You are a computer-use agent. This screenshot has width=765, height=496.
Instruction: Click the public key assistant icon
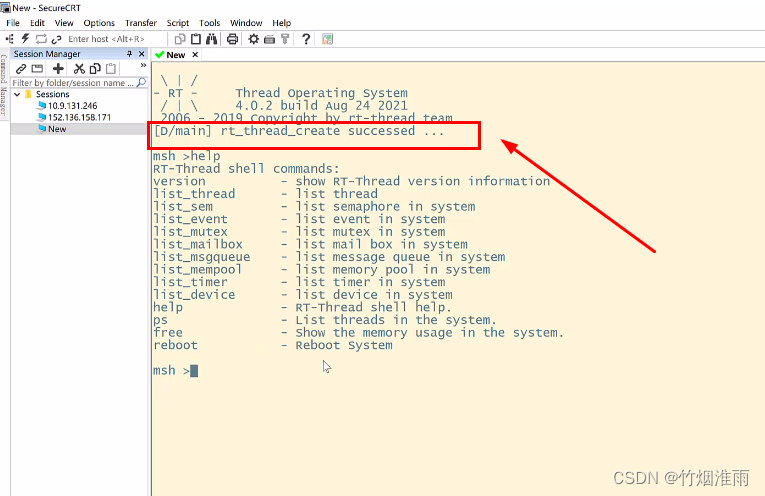(285, 39)
